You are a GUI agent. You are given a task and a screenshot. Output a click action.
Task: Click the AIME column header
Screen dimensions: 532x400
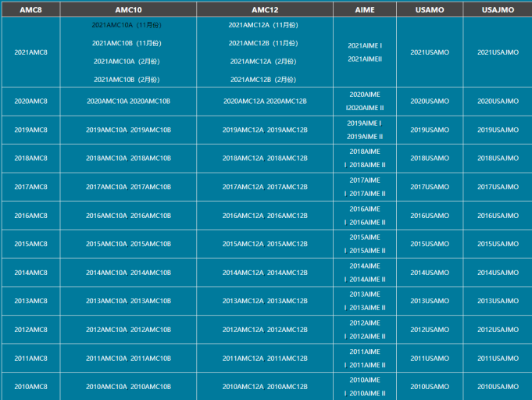point(365,9)
